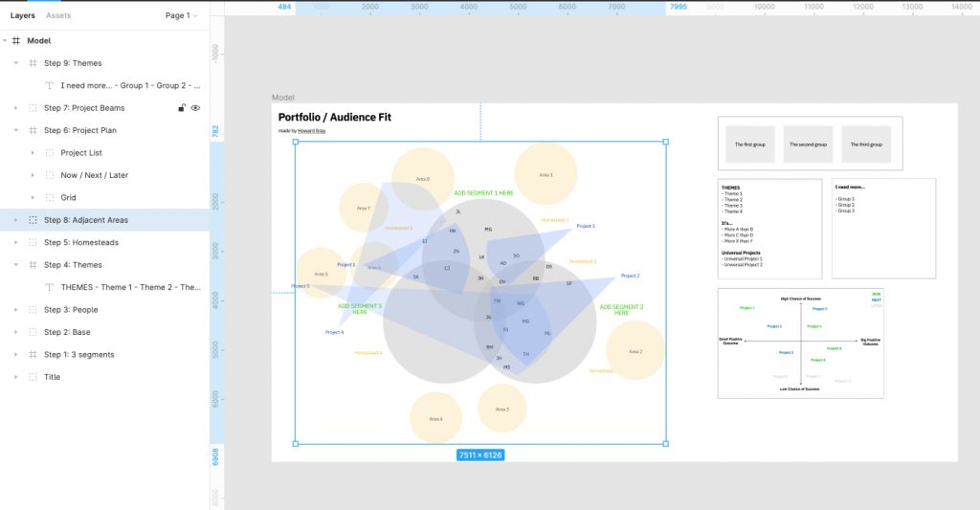Click the frame icon of Step 6: Project Plan
980x510 pixels.
[33, 131]
